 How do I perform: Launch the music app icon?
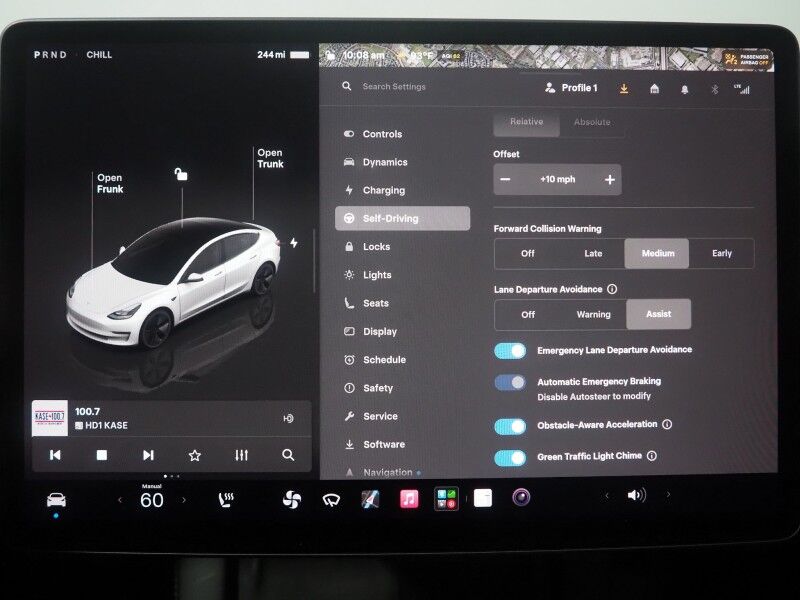409,499
